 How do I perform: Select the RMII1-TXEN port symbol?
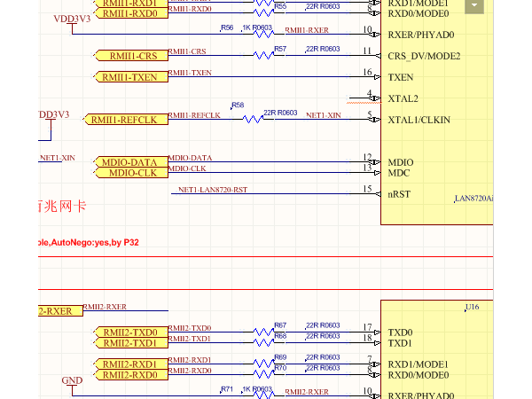[x=129, y=77]
